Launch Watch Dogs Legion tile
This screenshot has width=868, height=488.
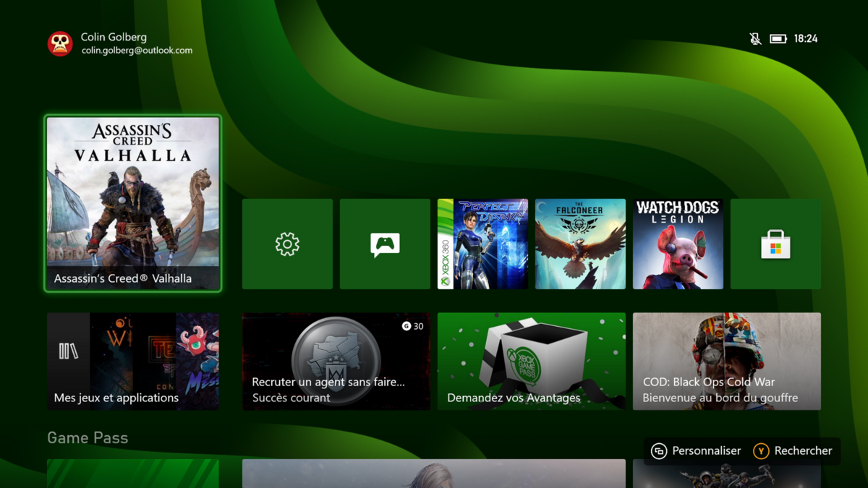(678, 244)
